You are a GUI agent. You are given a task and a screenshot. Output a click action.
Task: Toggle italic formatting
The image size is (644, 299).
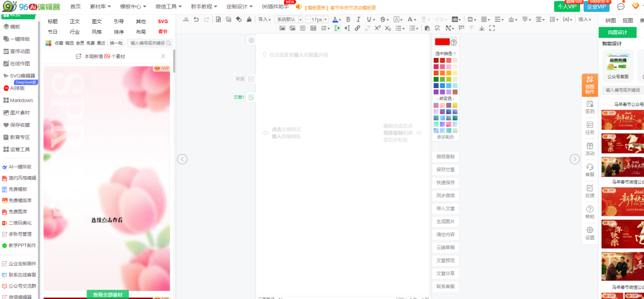pyautogui.click(x=358, y=20)
